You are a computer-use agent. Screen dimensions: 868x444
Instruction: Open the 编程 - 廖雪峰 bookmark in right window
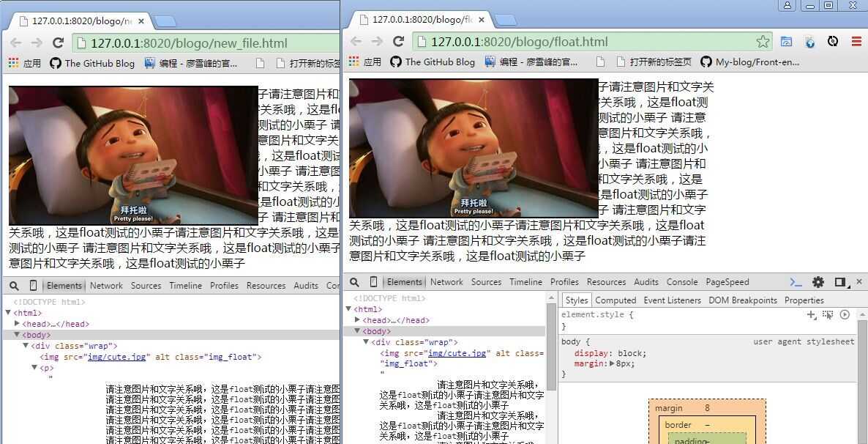(531, 62)
